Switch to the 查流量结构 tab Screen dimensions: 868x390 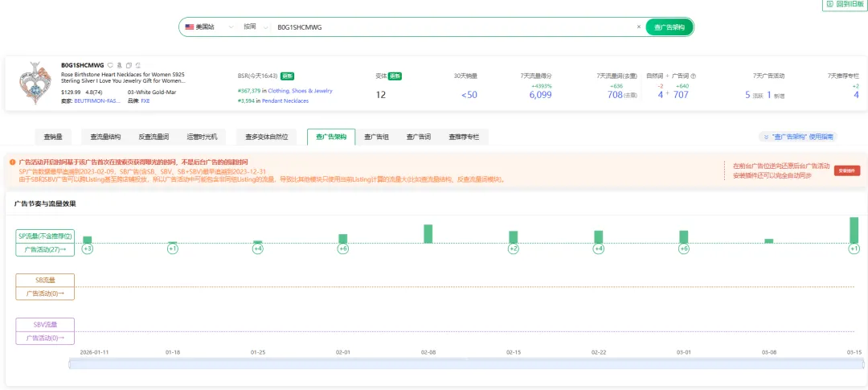pyautogui.click(x=105, y=138)
